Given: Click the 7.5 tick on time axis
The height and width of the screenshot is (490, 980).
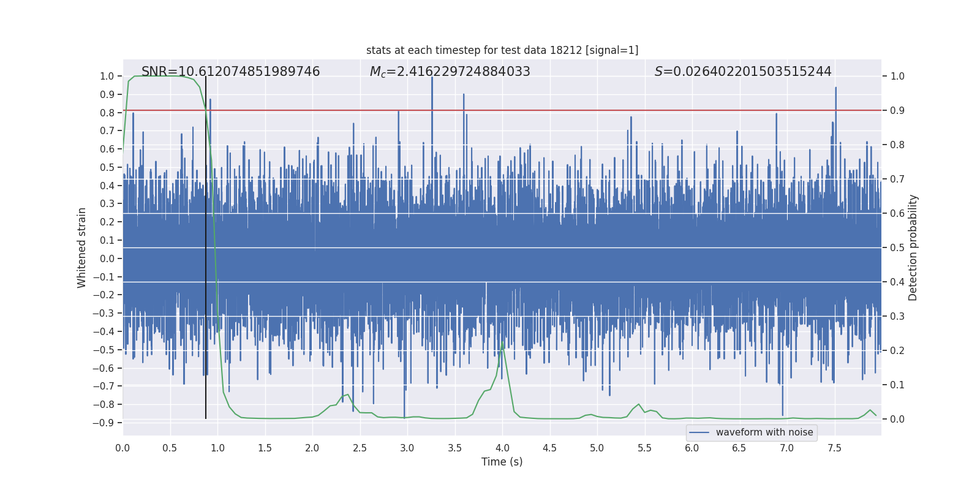Looking at the screenshot, I should (x=834, y=448).
